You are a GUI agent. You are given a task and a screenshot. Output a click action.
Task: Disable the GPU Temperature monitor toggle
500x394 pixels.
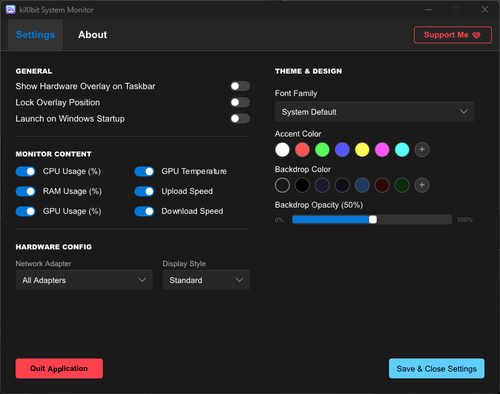(144, 171)
